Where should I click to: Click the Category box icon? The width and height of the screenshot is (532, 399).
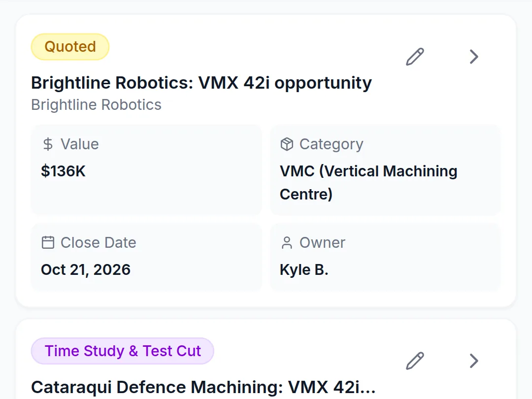click(287, 144)
